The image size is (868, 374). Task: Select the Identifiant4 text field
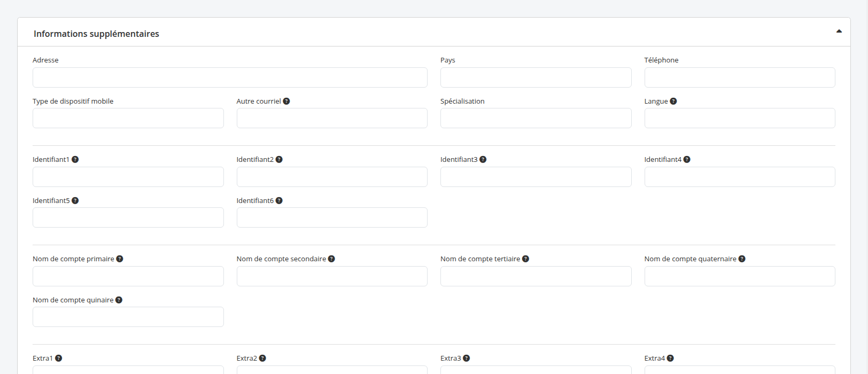[x=740, y=177]
